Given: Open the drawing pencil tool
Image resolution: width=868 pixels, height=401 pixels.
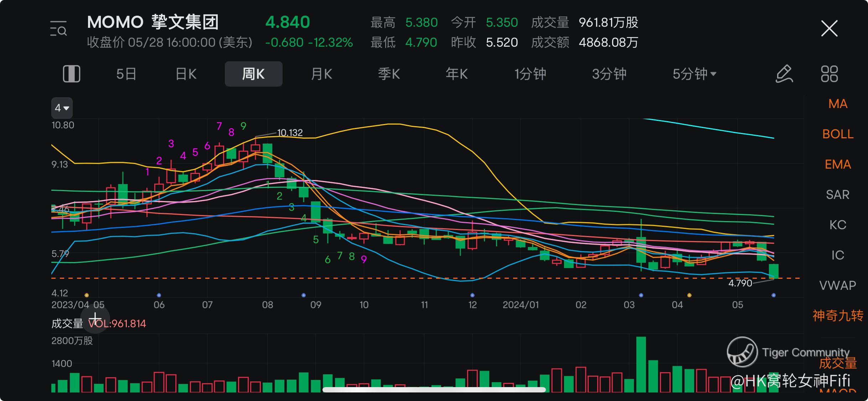Looking at the screenshot, I should [784, 74].
